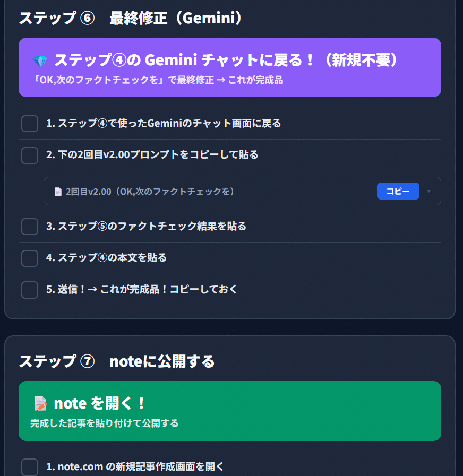Click the 完成した記事を貼り付けて公開する subtitle

[104, 423]
